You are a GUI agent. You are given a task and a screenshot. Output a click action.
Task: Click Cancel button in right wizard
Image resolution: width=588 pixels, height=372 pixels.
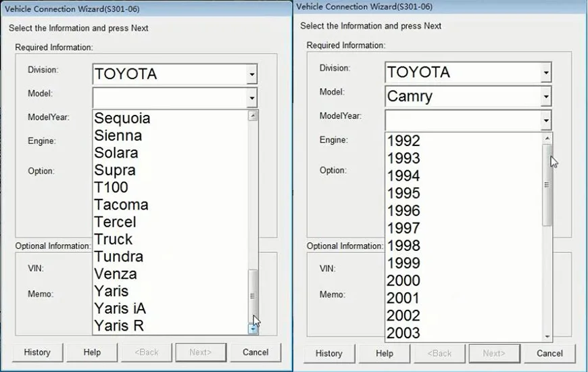[x=549, y=354]
